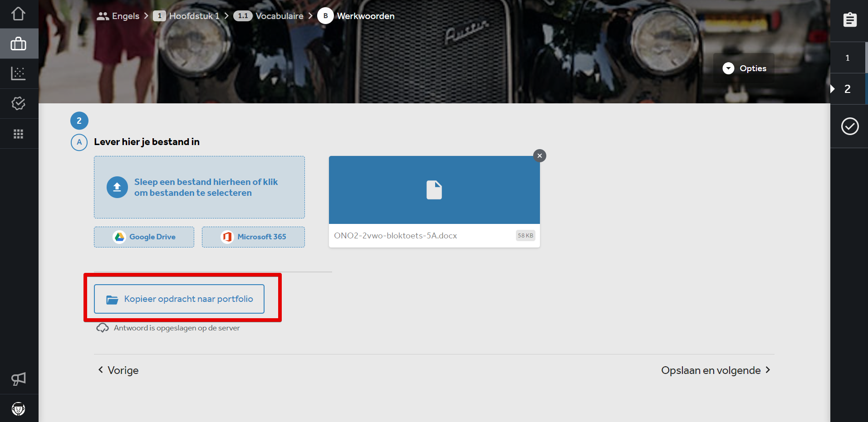Go to the home icon in sidebar
Viewport: 868px width, 422px height.
tap(18, 14)
